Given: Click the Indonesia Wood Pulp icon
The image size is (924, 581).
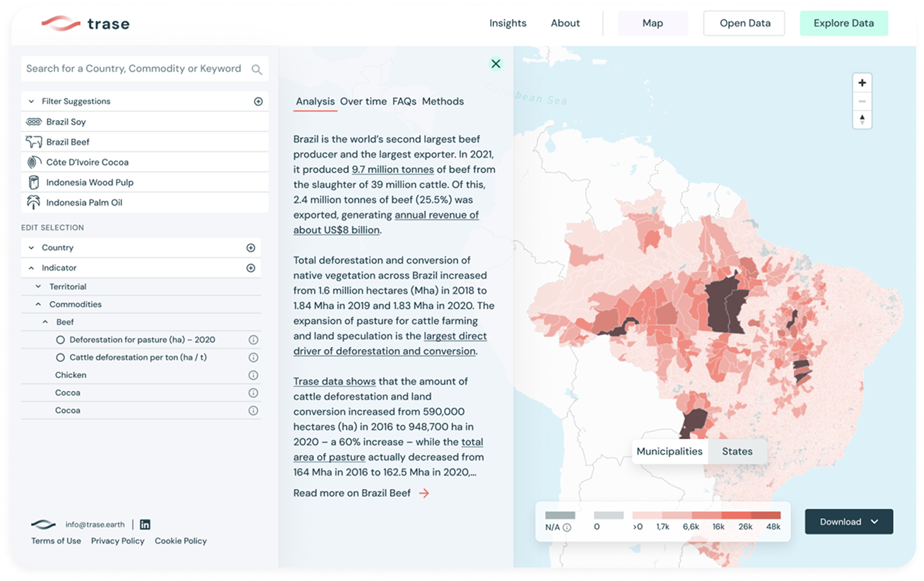Looking at the screenshot, I should 33,182.
